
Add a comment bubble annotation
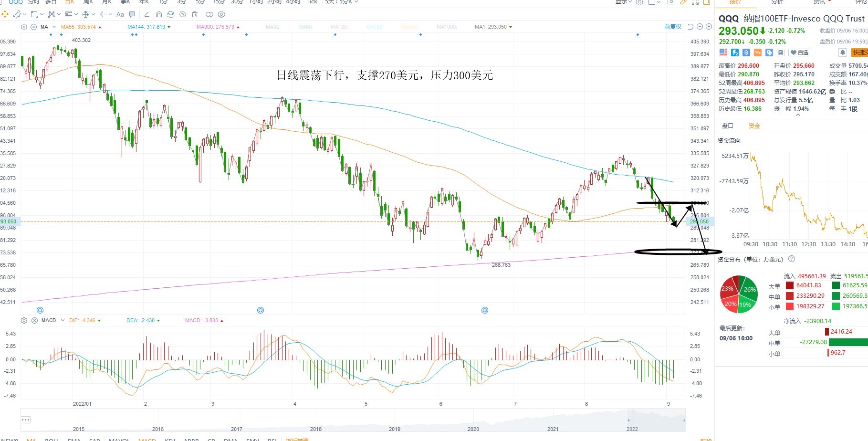(x=132, y=14)
